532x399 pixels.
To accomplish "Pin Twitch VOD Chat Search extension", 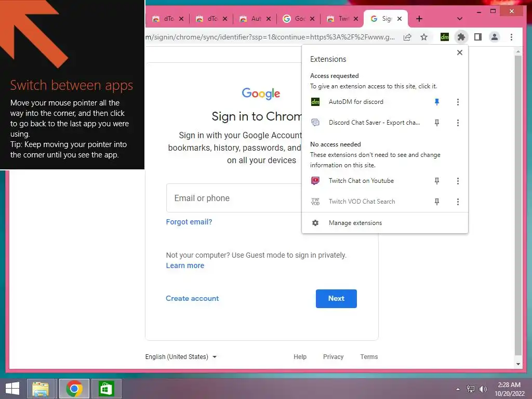I will pos(436,202).
